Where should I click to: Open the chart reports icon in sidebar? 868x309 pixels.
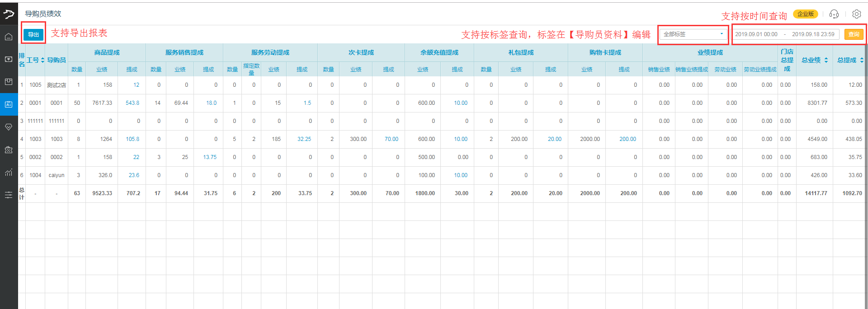[x=9, y=172]
